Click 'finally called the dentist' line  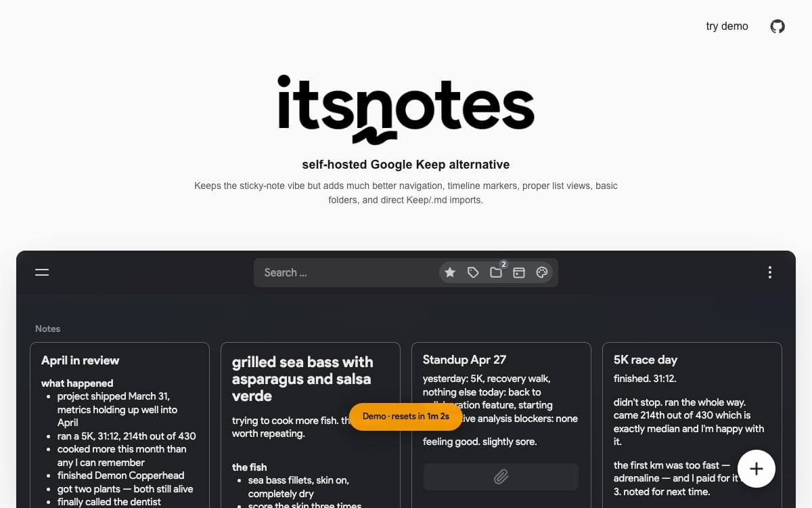[109, 502]
